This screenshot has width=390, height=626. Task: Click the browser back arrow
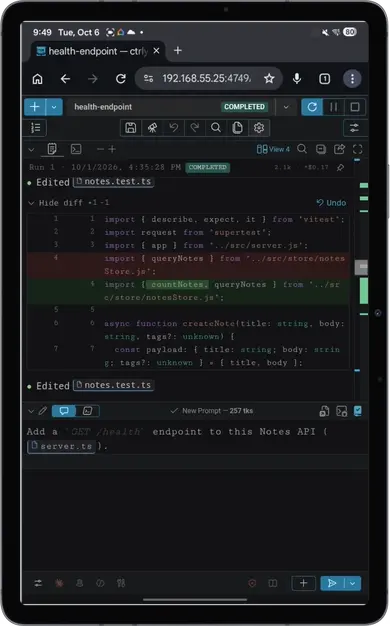[65, 79]
